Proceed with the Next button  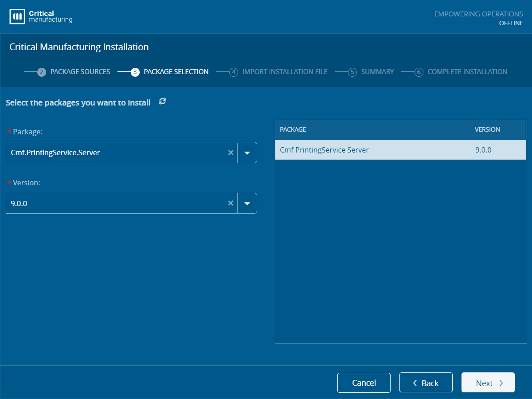(x=488, y=383)
